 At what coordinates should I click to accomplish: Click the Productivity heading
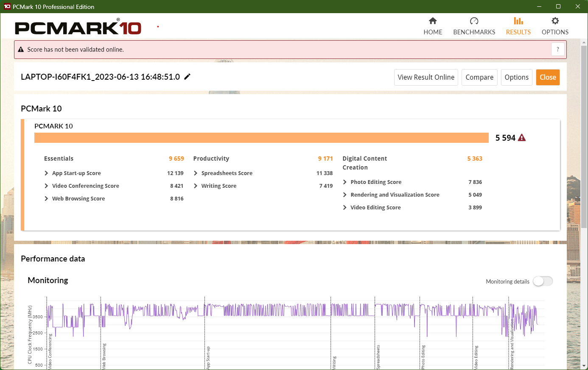pyautogui.click(x=211, y=159)
